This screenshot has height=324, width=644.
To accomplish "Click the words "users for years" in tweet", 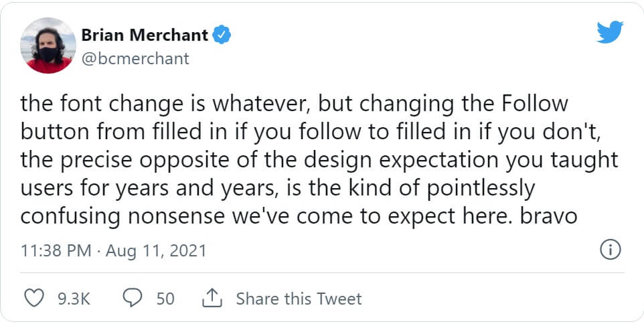I will tap(95, 189).
